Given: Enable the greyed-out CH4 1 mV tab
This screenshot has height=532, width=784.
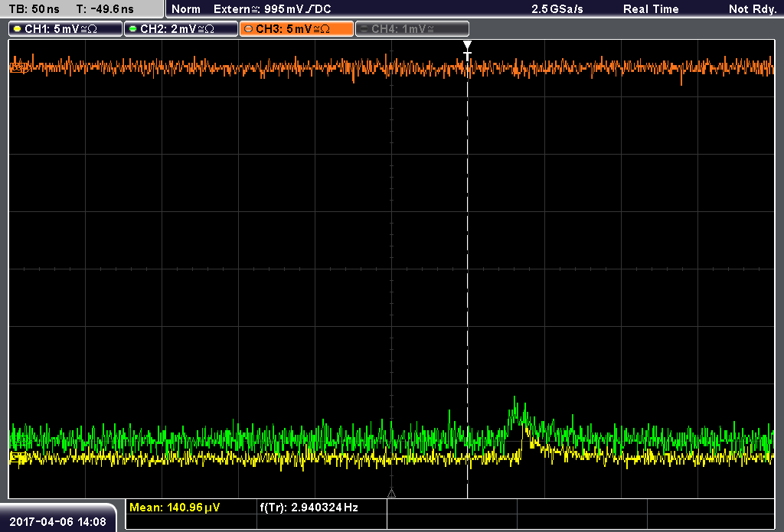Looking at the screenshot, I should tap(412, 29).
